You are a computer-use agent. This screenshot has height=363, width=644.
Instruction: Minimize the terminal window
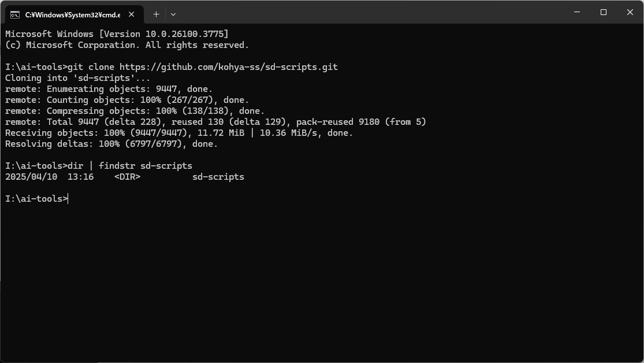(576, 12)
